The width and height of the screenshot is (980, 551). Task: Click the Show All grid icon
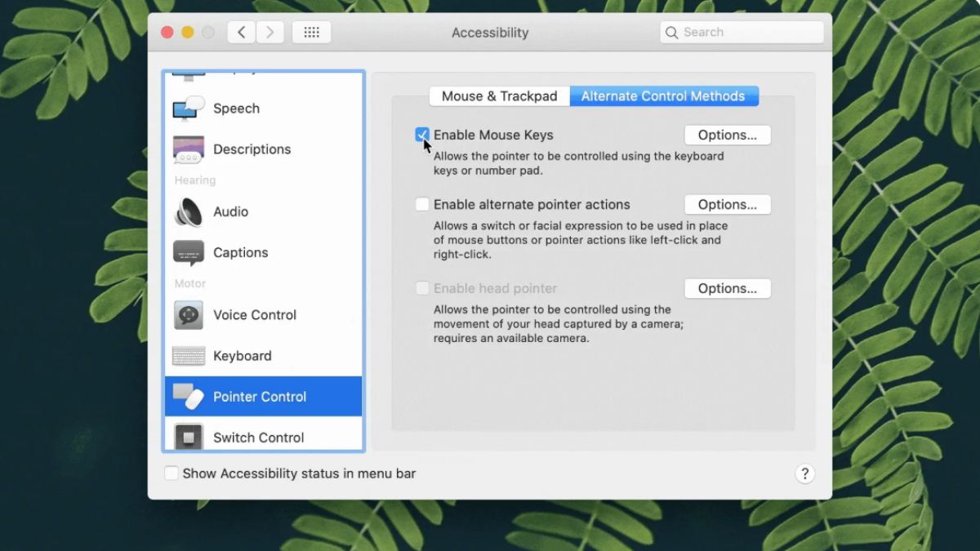pos(311,32)
